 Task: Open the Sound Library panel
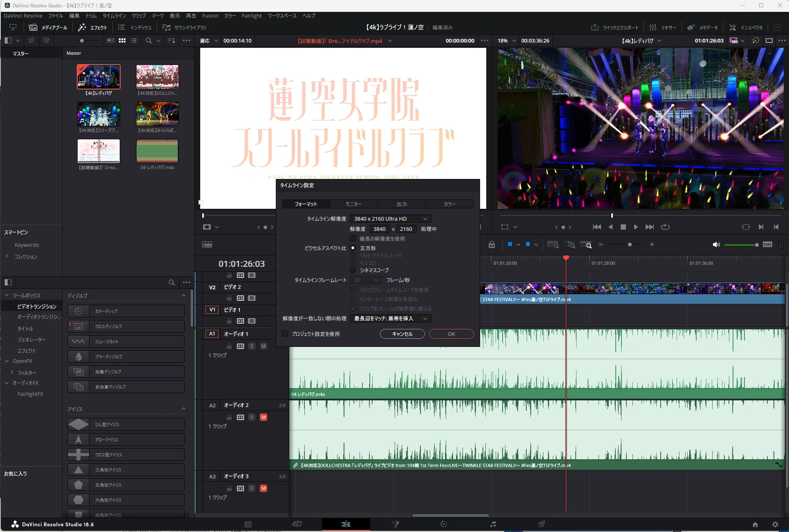pyautogui.click(x=184, y=27)
